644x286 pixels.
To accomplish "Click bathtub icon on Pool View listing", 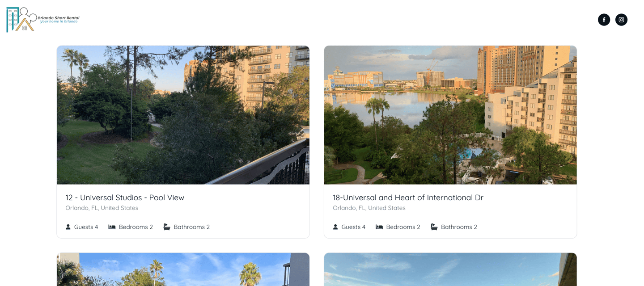I will (x=167, y=227).
